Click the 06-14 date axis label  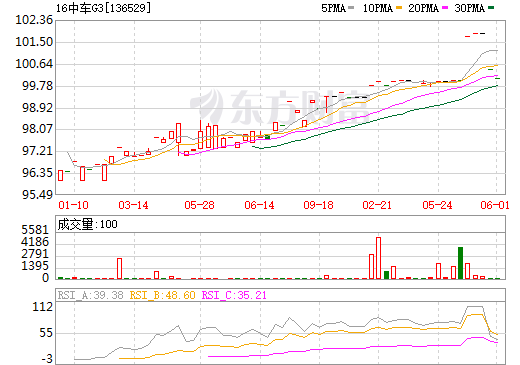[259, 205]
